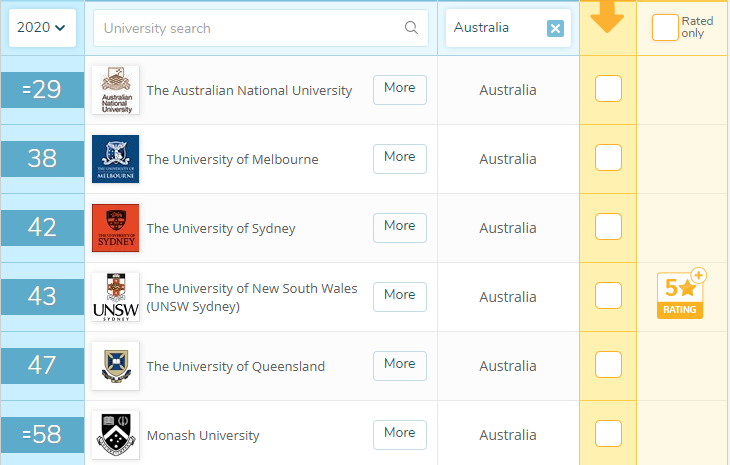Click Australia in the Queensland row
Screen dimensions: 730x465
(x=508, y=366)
